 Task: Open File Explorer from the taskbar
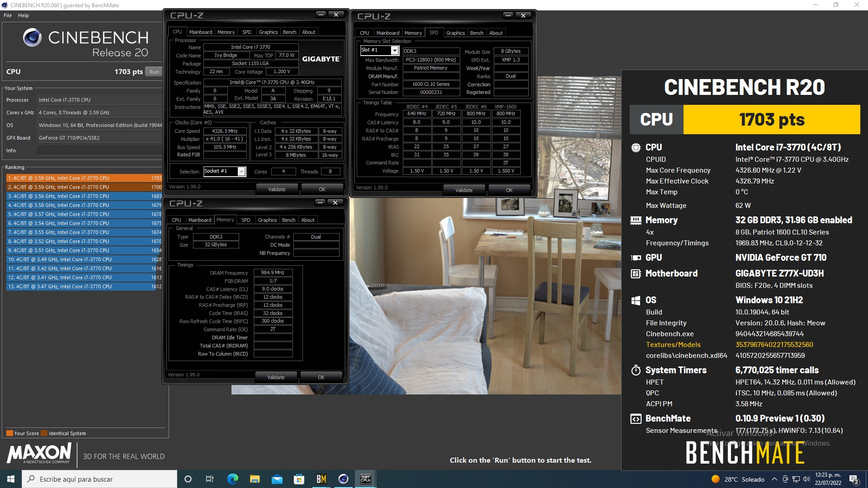pos(255,479)
